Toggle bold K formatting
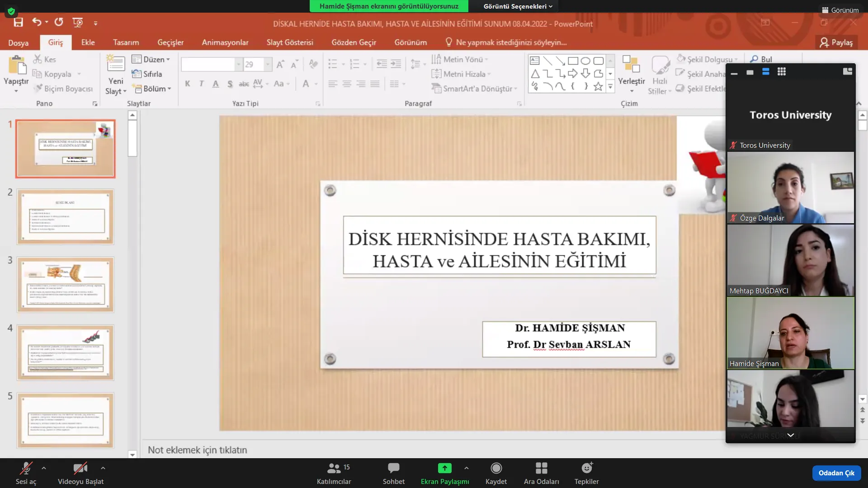 click(188, 84)
